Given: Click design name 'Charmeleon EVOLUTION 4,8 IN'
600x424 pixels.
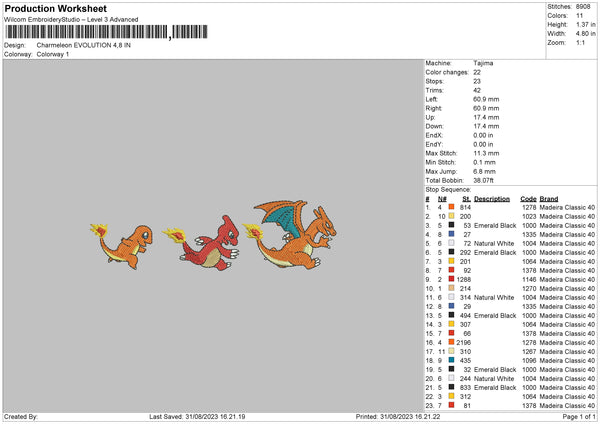Looking at the screenshot, I should pos(84,45).
